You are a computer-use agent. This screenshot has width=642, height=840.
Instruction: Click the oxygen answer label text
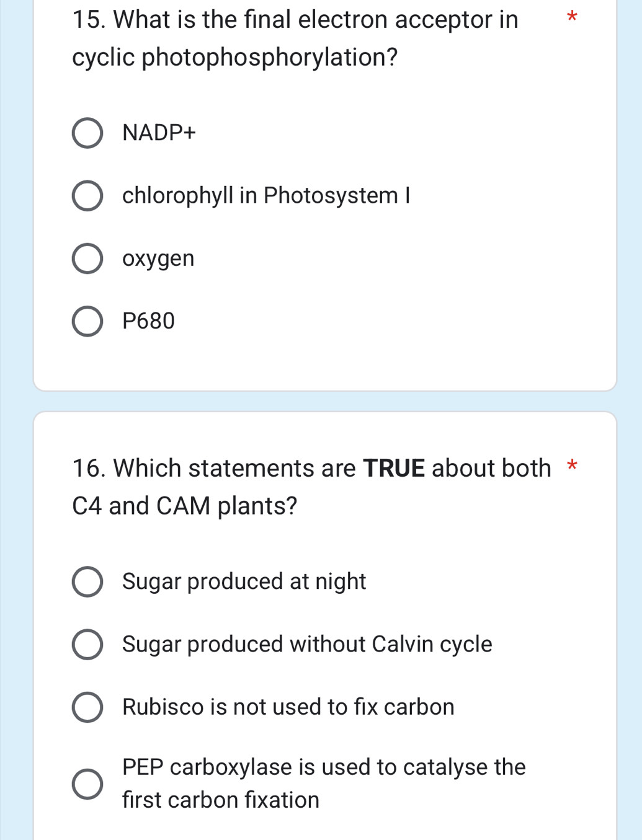158,259
